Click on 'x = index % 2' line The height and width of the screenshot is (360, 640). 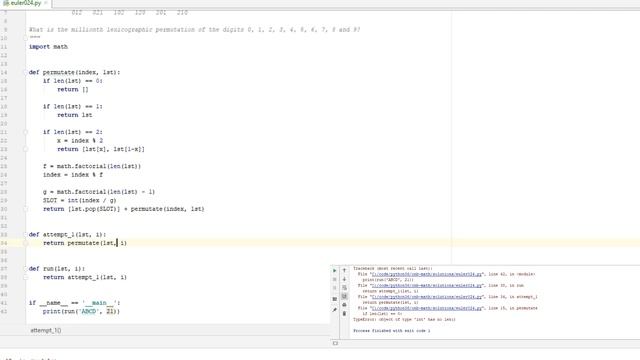[x=80, y=140]
